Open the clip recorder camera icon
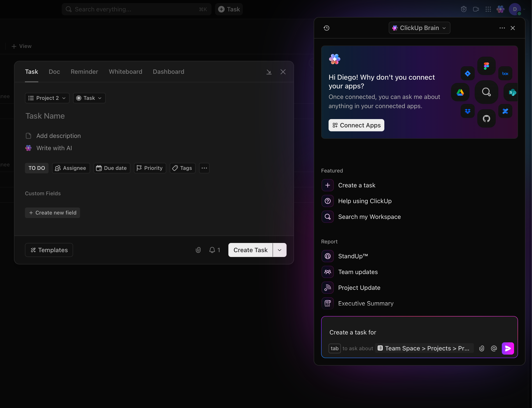This screenshot has width=532, height=408. pos(476,9)
